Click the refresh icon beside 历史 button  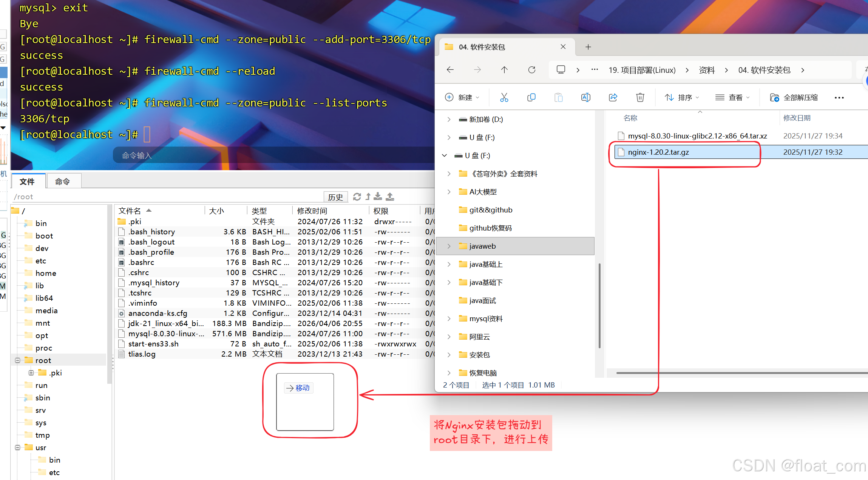[x=357, y=197]
